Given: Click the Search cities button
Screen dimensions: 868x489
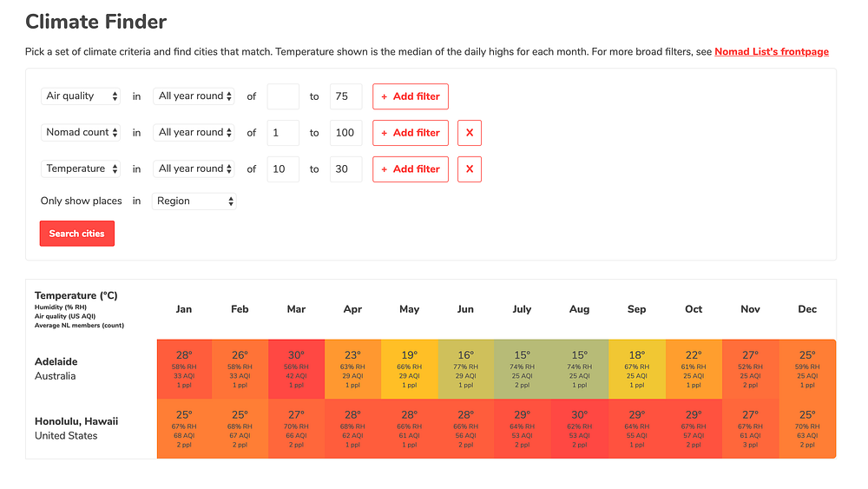Looking at the screenshot, I should point(77,234).
